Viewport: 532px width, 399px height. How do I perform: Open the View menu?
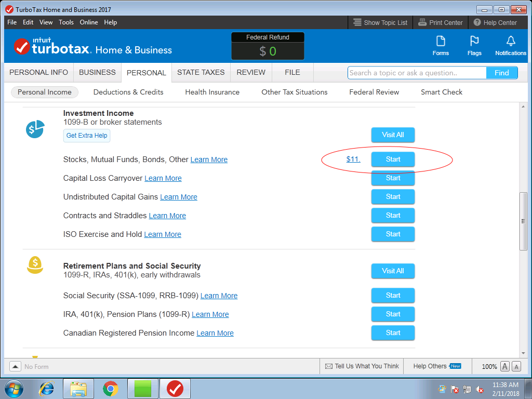[46, 22]
